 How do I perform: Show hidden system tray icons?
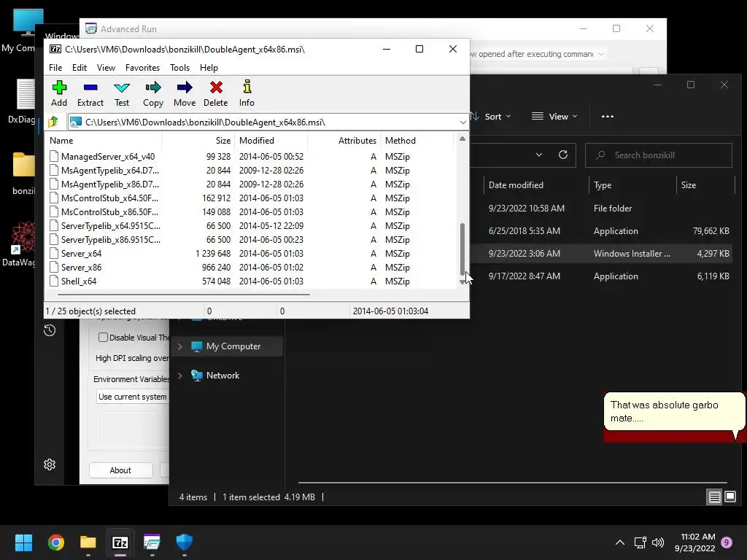(x=620, y=542)
